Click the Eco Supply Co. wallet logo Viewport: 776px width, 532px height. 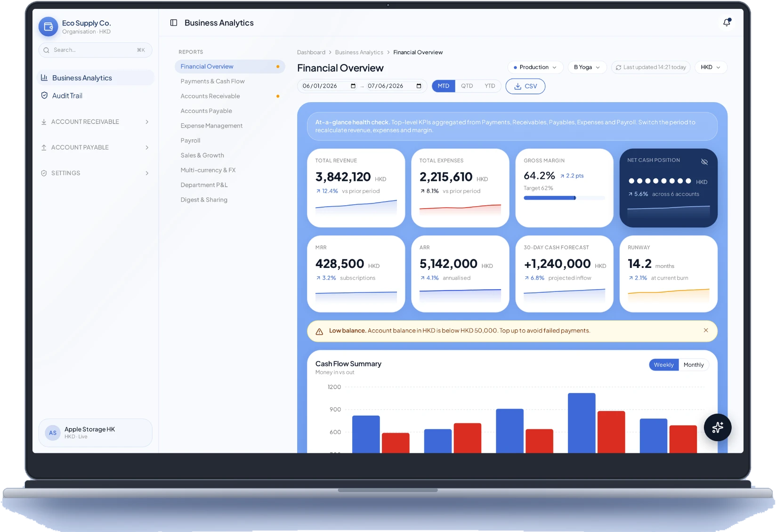coord(48,27)
